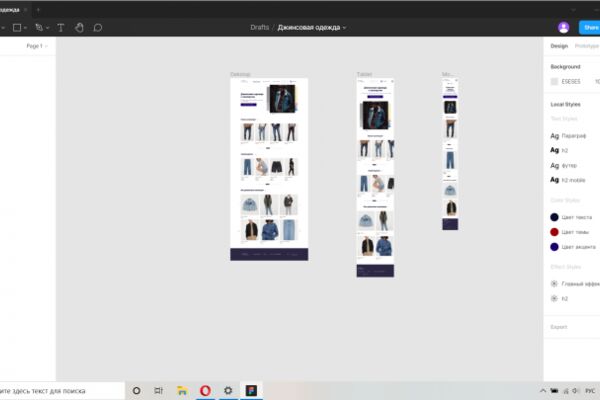
Task: Click the network tray icon
Action: [566, 391]
